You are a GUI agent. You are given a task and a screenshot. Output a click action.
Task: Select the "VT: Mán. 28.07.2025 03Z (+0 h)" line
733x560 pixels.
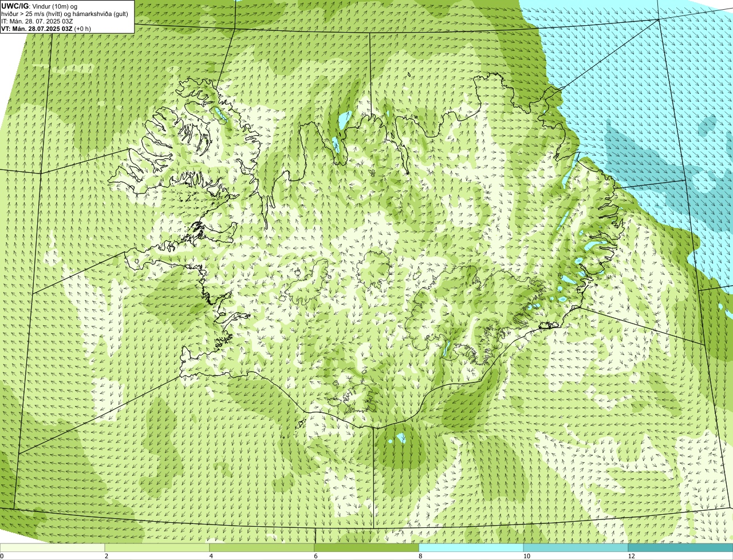[46, 28]
